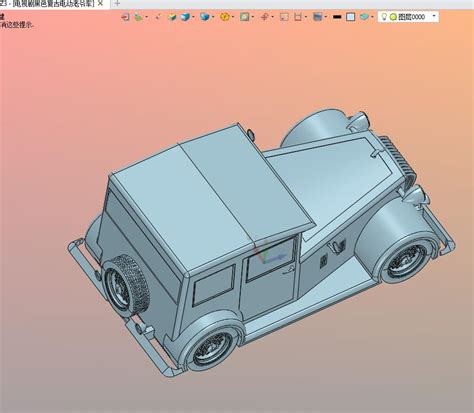The height and width of the screenshot is (413, 474).
Task: Select the green brush clean-up icon
Action: [138, 17]
